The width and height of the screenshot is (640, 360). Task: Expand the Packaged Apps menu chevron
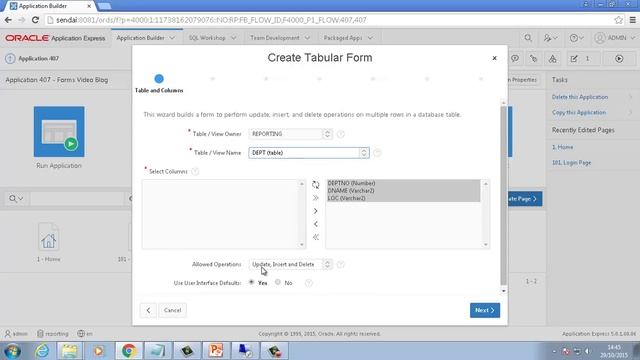[370, 38]
